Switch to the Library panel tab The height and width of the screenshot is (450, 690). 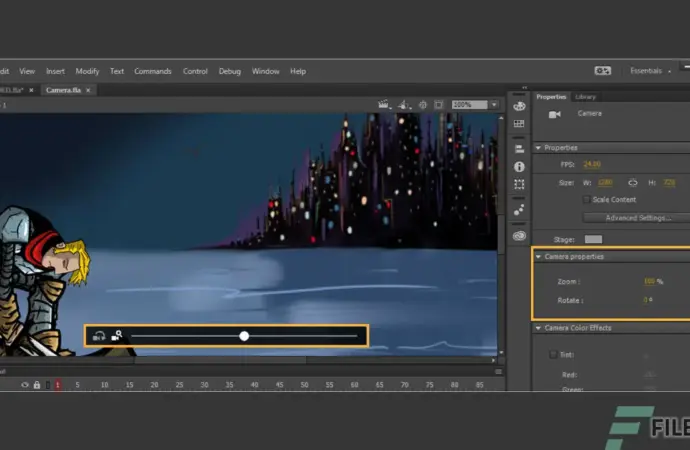pos(585,97)
